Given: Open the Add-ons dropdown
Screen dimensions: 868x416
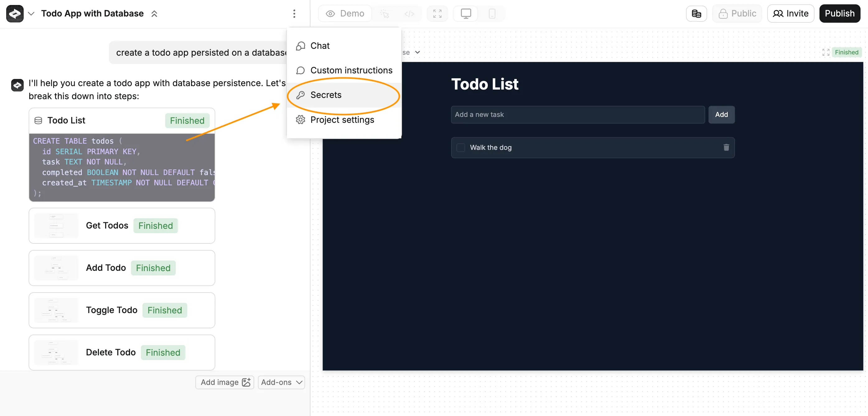Looking at the screenshot, I should pyautogui.click(x=281, y=382).
